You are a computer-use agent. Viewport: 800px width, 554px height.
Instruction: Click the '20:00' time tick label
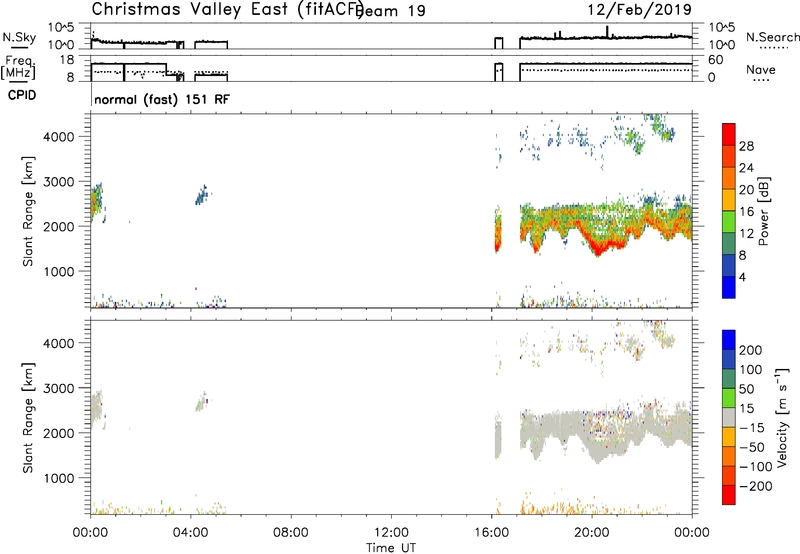tap(591, 533)
